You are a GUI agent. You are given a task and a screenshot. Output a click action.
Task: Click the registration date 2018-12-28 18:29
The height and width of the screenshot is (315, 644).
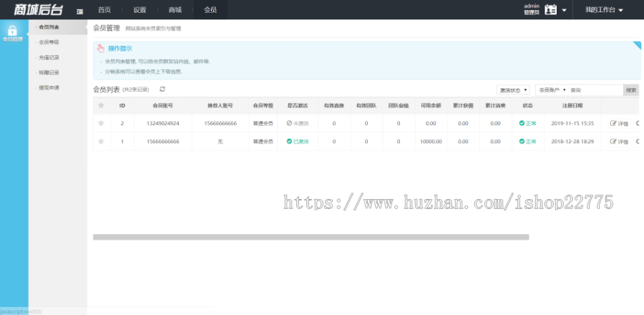(x=572, y=141)
